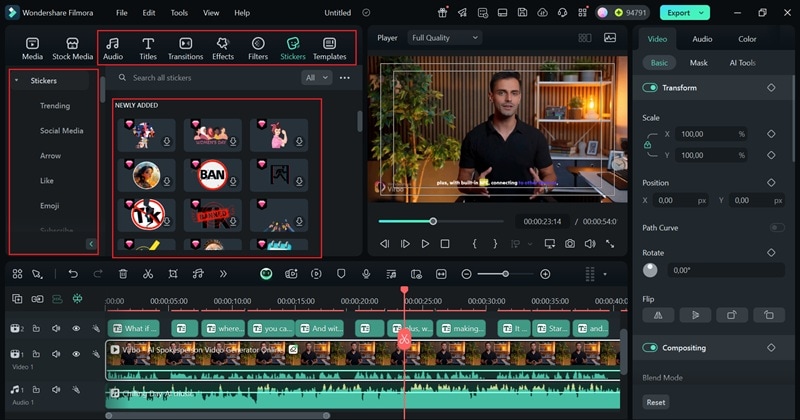
Task: Toggle the Path Curve switch
Action: (777, 228)
